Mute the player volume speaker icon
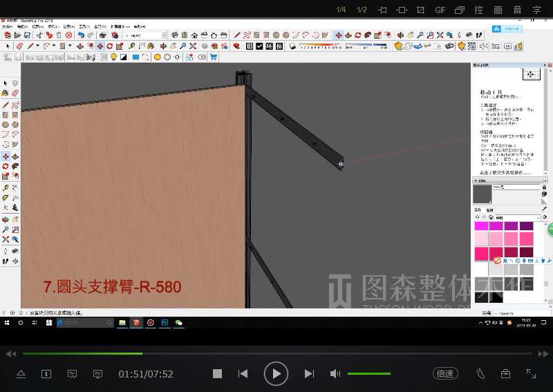 pos(335,373)
